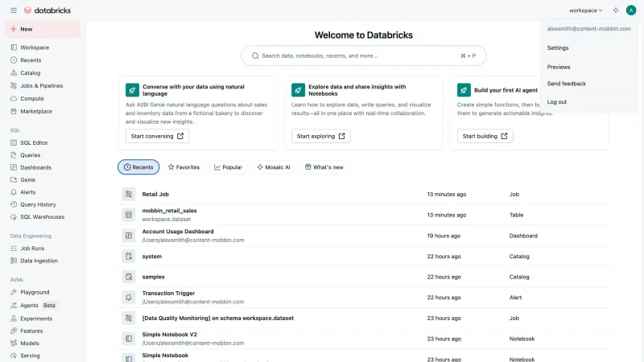Viewport: 644px width, 362px height.
Task: Click the Simple Notebook V2 notebook icon
Action: point(129,339)
